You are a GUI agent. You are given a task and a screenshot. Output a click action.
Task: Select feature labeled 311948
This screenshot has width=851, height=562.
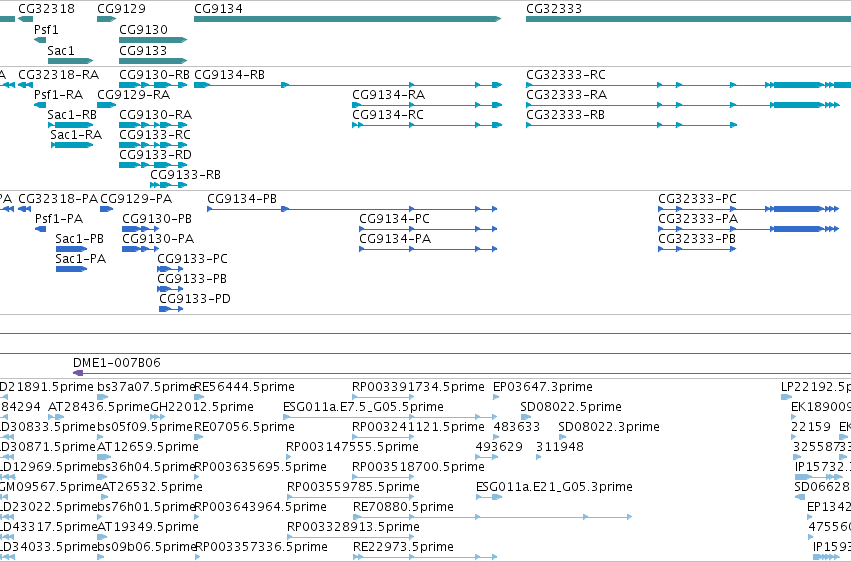click(x=560, y=447)
